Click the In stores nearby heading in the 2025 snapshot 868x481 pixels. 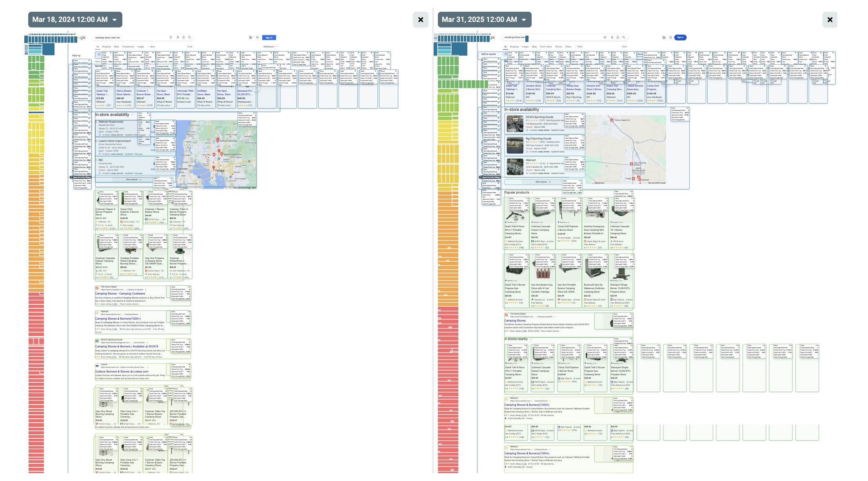click(x=516, y=339)
